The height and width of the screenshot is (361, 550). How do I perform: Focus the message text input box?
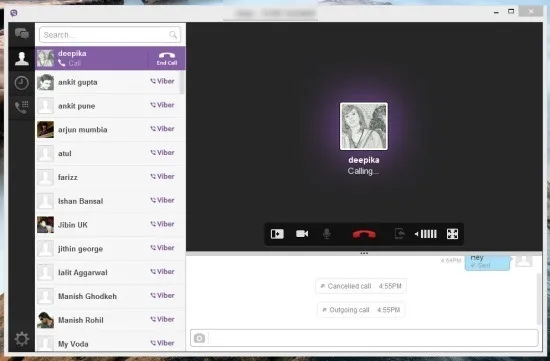(374, 338)
